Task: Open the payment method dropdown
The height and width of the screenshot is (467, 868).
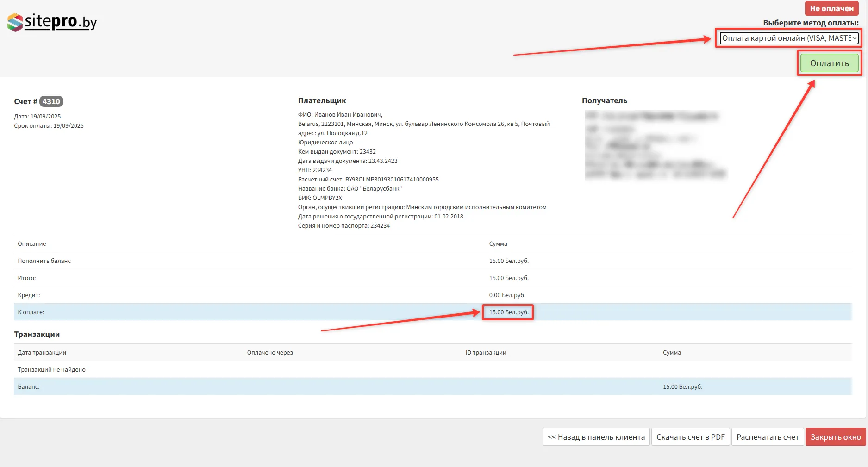Action: click(x=789, y=38)
